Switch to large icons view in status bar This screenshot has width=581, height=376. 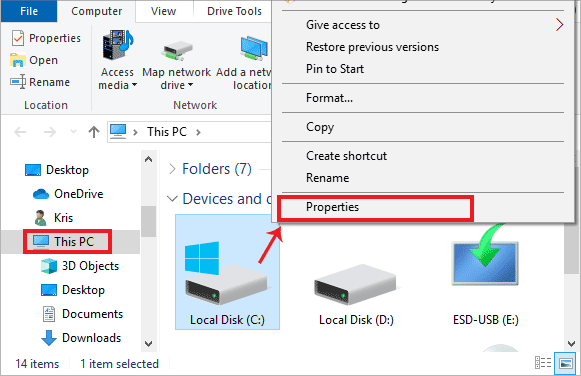point(565,363)
